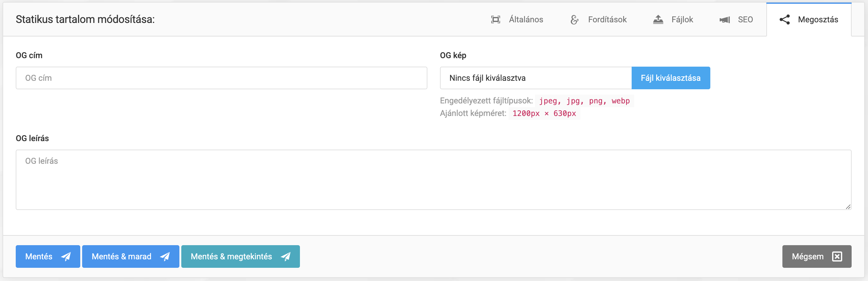Image resolution: width=868 pixels, height=281 pixels.
Task: Click paper plane icon on Mentés & marad
Action: (x=165, y=256)
